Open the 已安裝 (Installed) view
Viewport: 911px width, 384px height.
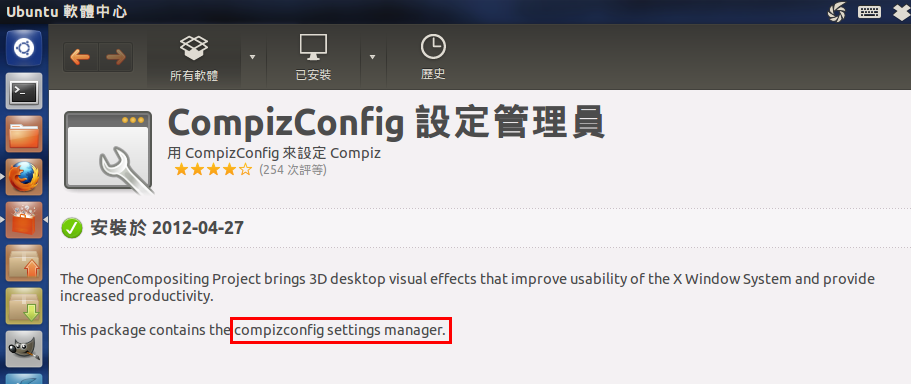[313, 58]
